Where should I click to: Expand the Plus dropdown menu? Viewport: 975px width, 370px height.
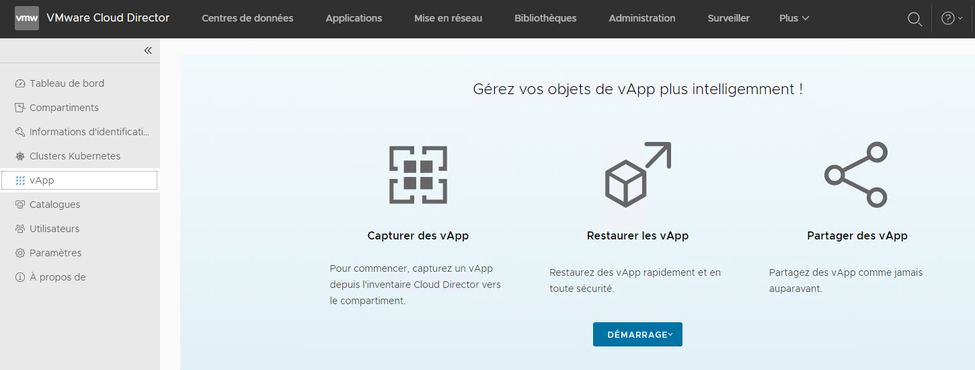pyautogui.click(x=794, y=19)
